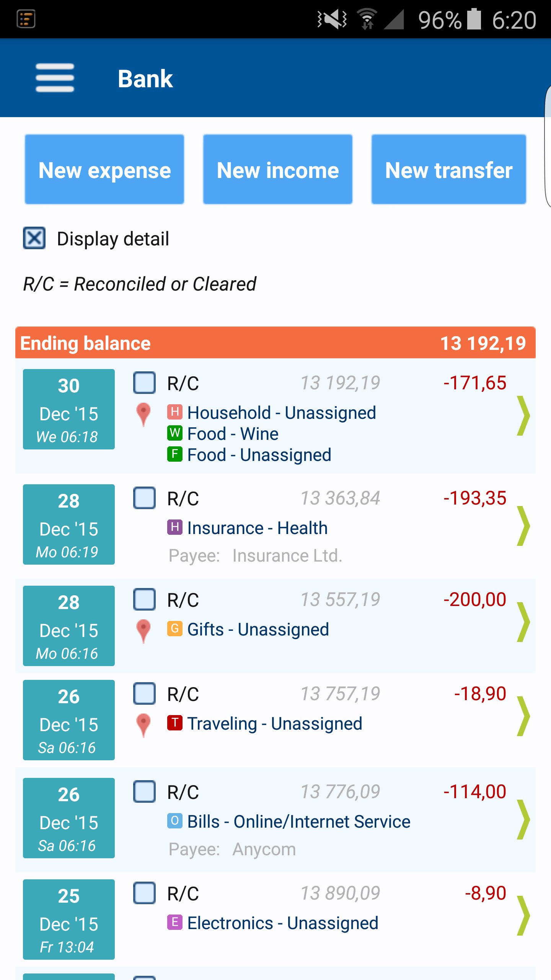Expand the Bills Online/Internet Service chevron
This screenshot has width=551, height=980.
tap(523, 820)
